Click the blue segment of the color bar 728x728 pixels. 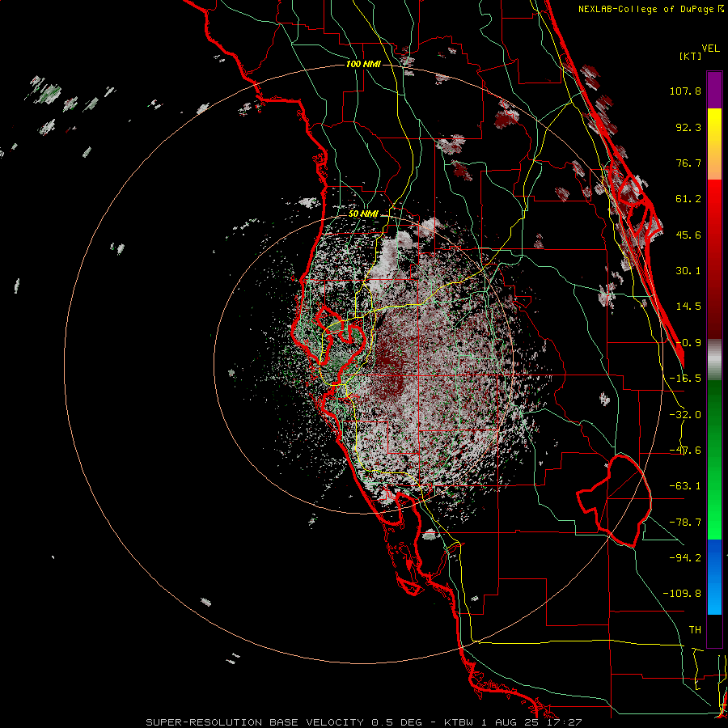(x=714, y=577)
